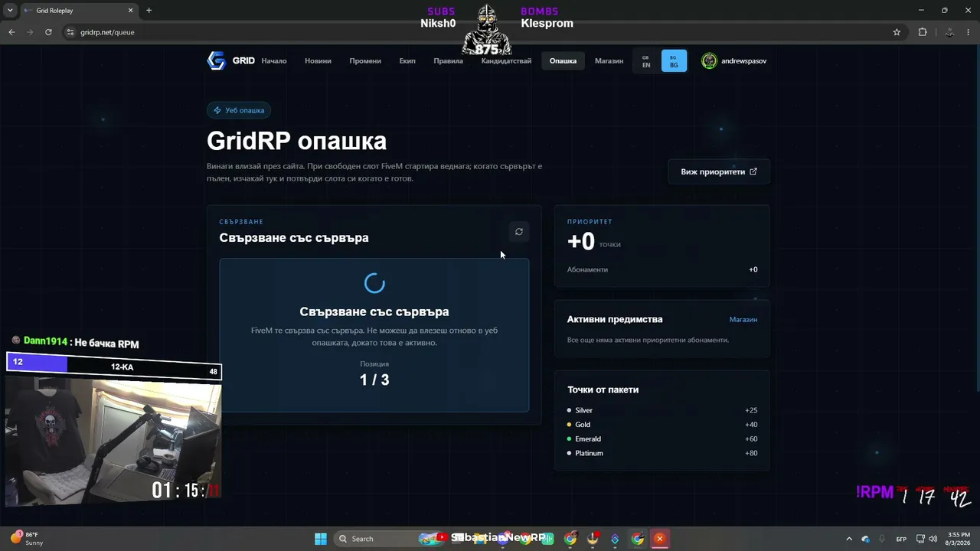Open the red X app in taskbar
980x551 pixels.
659,539
